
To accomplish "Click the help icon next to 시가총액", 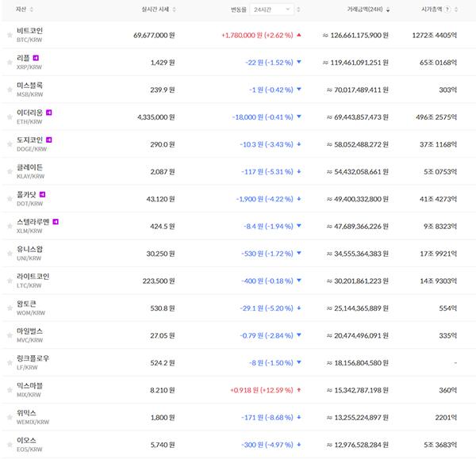I will [448, 10].
